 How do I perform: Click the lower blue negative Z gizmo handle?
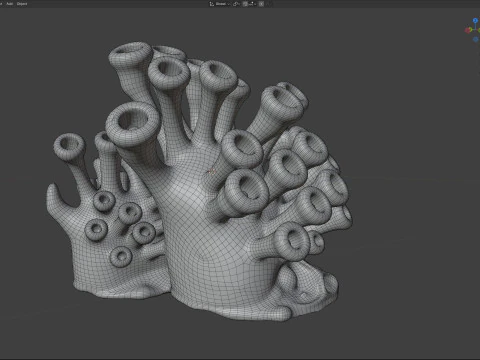475,40
